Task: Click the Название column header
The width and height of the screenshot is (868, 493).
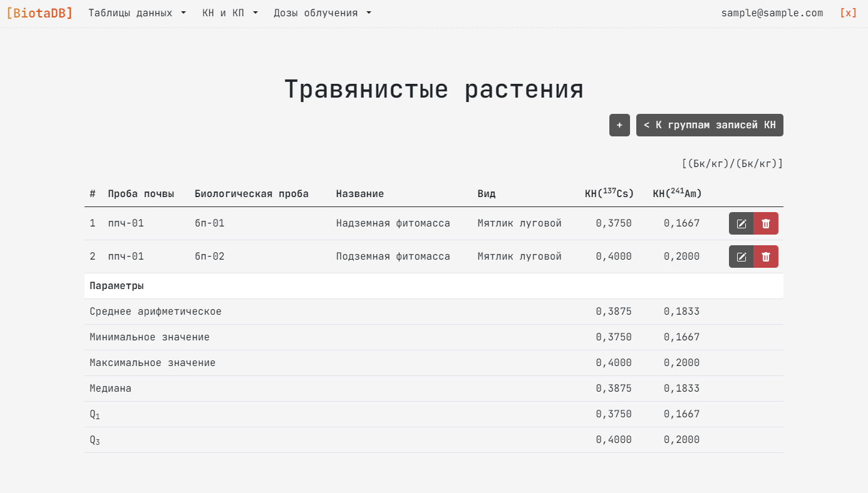Action: [359, 194]
